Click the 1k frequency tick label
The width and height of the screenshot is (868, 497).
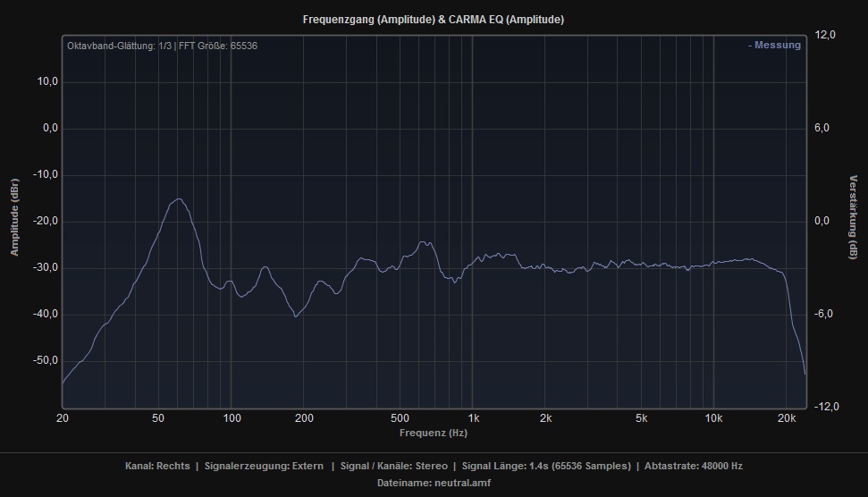point(473,418)
